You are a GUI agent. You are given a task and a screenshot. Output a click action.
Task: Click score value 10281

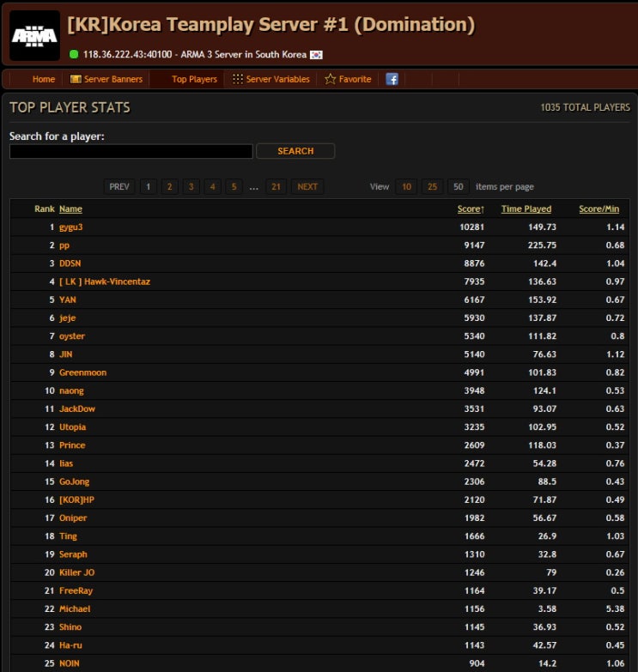tap(471, 227)
